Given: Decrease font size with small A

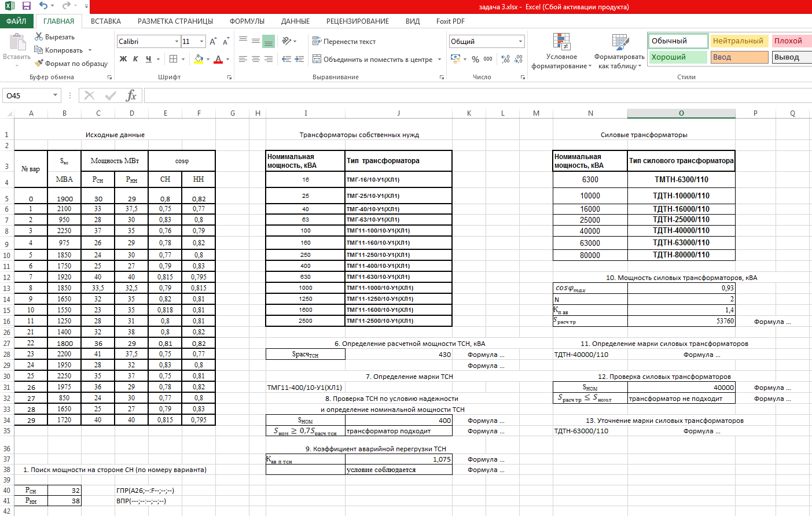Looking at the screenshot, I should coord(226,42).
